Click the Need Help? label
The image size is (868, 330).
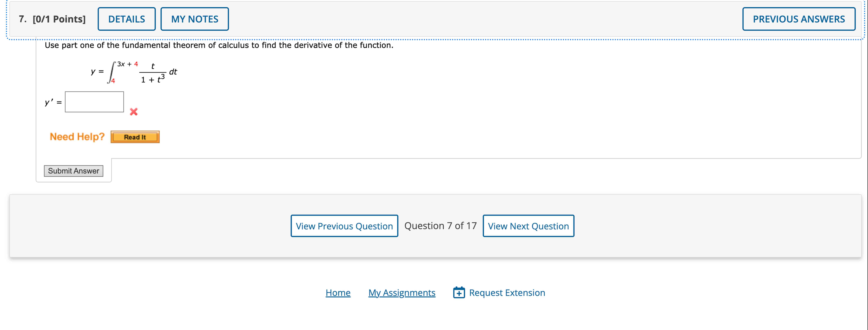[77, 136]
